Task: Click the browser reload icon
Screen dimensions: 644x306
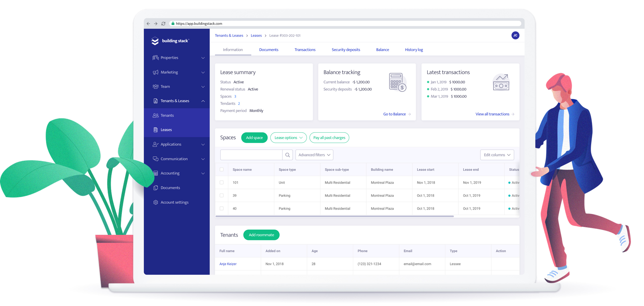Action: point(163,24)
